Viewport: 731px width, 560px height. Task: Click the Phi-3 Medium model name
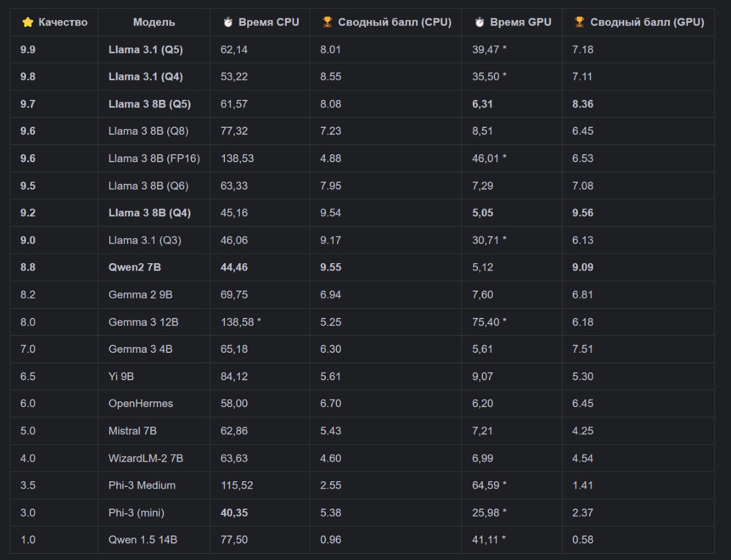tap(142, 485)
